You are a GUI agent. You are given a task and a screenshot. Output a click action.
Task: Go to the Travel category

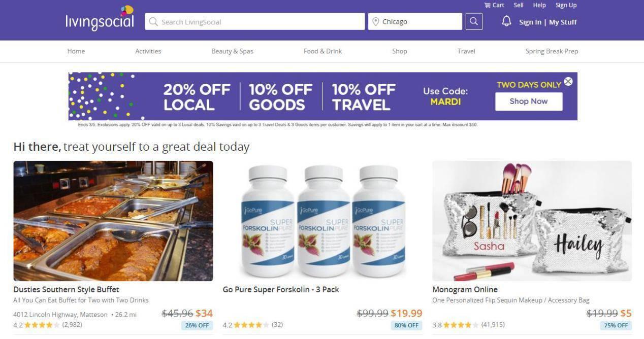(x=466, y=51)
